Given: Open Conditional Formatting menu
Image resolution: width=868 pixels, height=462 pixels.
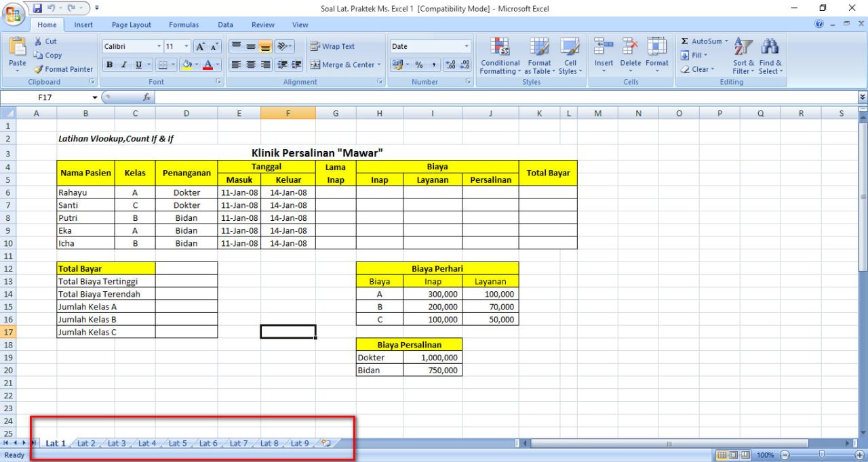Looking at the screenshot, I should 500,56.
